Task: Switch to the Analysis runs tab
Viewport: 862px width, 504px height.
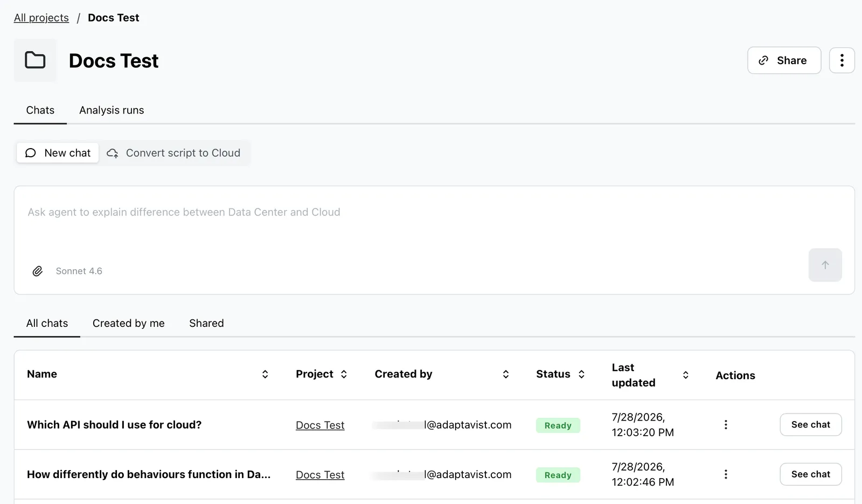Action: coord(112,110)
